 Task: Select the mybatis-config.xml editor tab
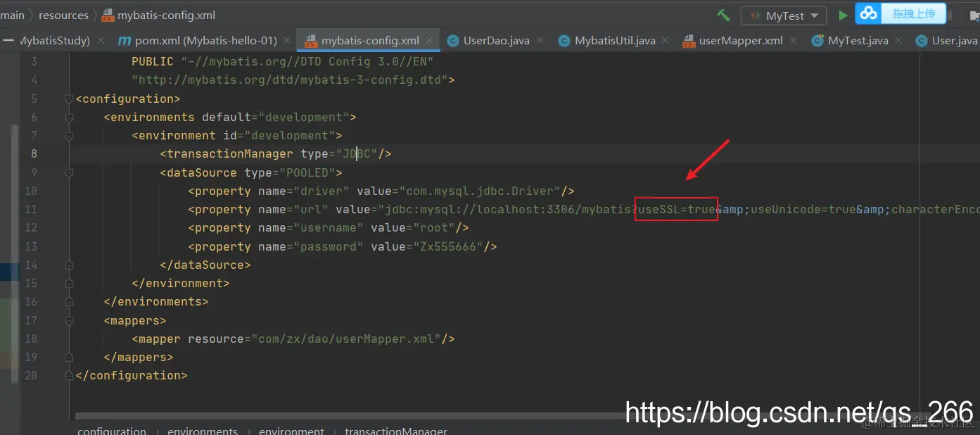pyautogui.click(x=368, y=41)
